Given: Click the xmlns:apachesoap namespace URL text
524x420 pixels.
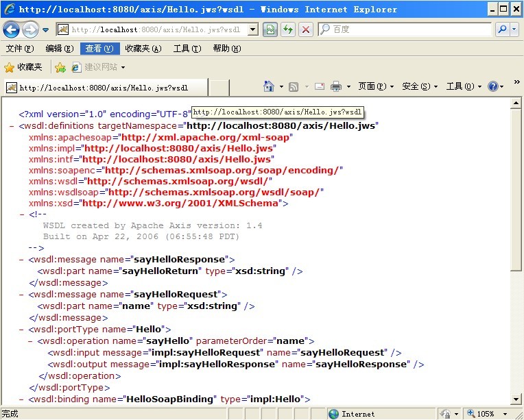Looking at the screenshot, I should tap(205, 138).
